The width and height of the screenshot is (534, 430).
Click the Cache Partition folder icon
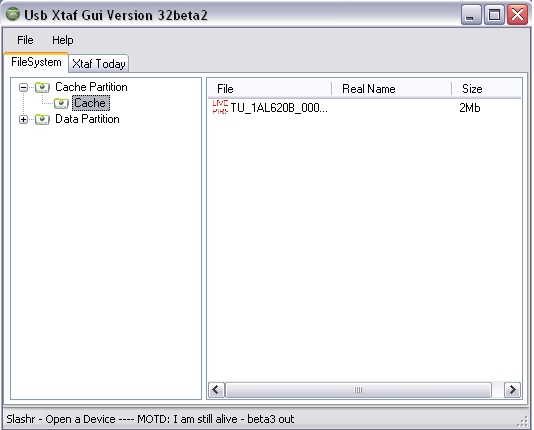(x=43, y=87)
